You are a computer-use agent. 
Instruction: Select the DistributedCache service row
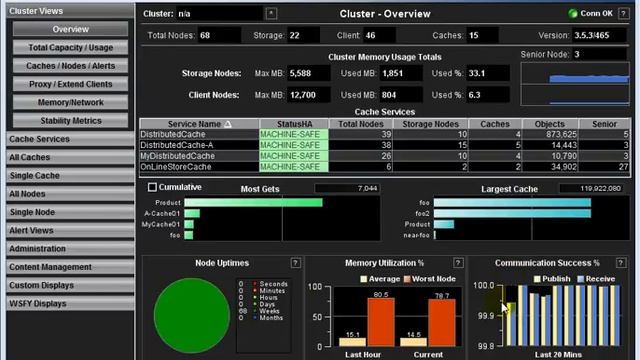[x=384, y=134]
